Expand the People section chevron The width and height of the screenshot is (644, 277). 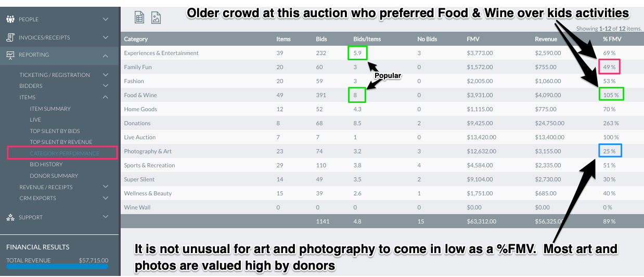[106, 19]
